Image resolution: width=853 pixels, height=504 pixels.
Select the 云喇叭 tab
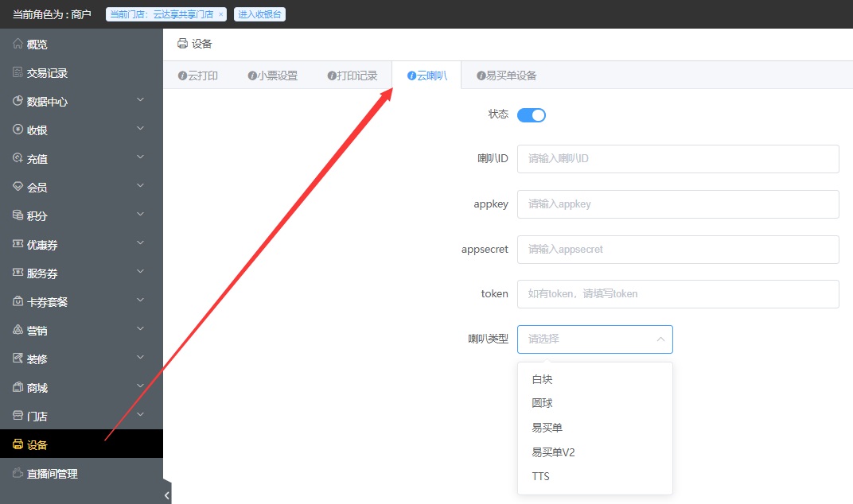click(x=427, y=76)
